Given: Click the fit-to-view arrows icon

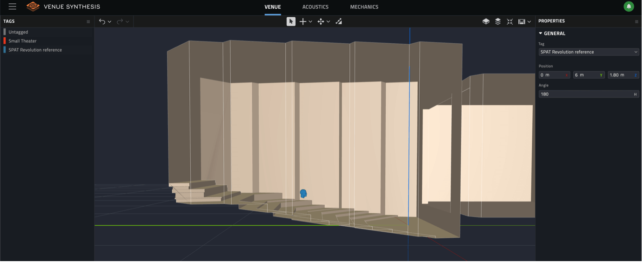Looking at the screenshot, I should tap(510, 21).
